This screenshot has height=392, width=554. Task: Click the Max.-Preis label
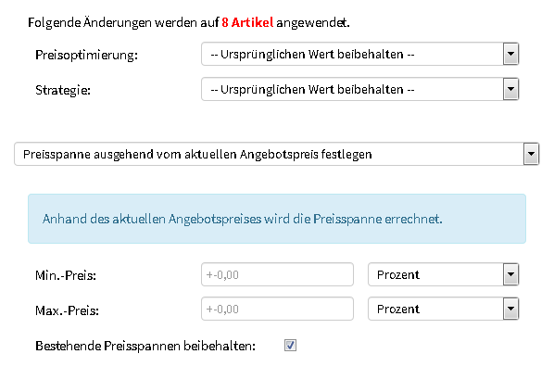[x=67, y=310]
